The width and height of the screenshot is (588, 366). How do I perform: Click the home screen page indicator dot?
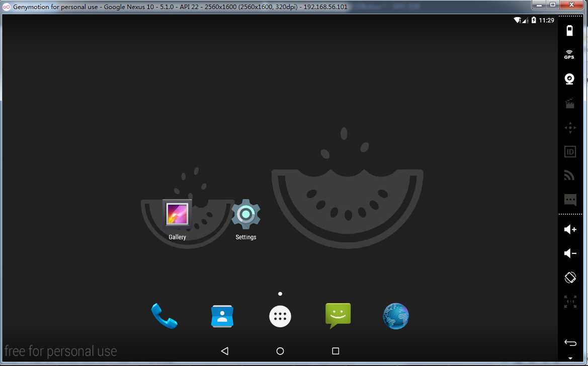(280, 294)
